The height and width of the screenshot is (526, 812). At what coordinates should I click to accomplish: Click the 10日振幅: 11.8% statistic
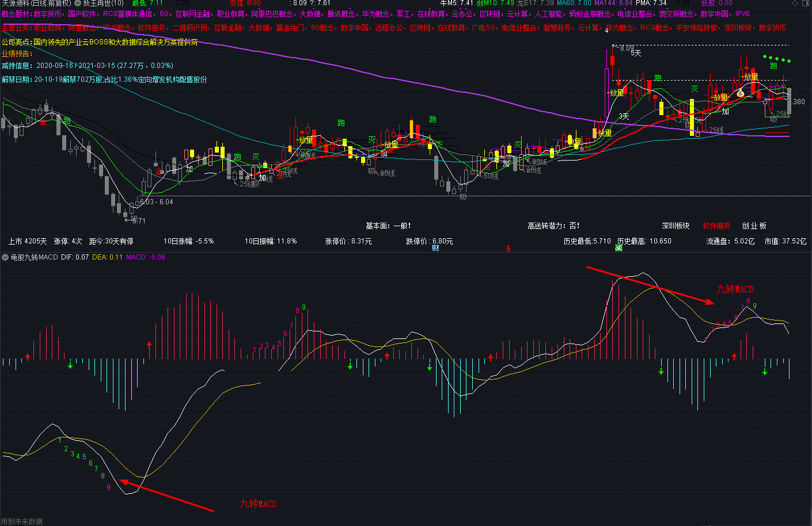tap(271, 241)
